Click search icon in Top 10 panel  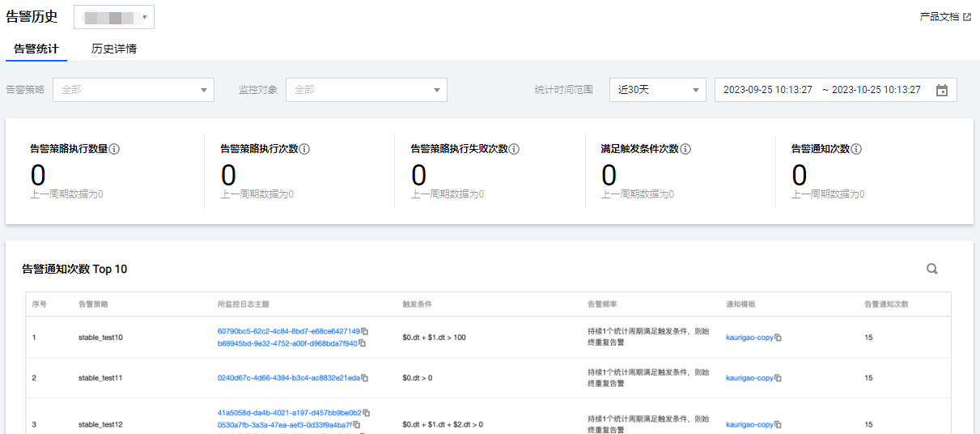click(x=932, y=269)
